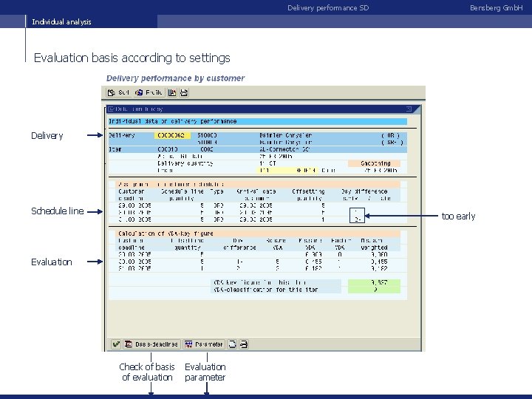
Task: Click the copy/page icon in the bottom toolbar
Action: (232, 344)
